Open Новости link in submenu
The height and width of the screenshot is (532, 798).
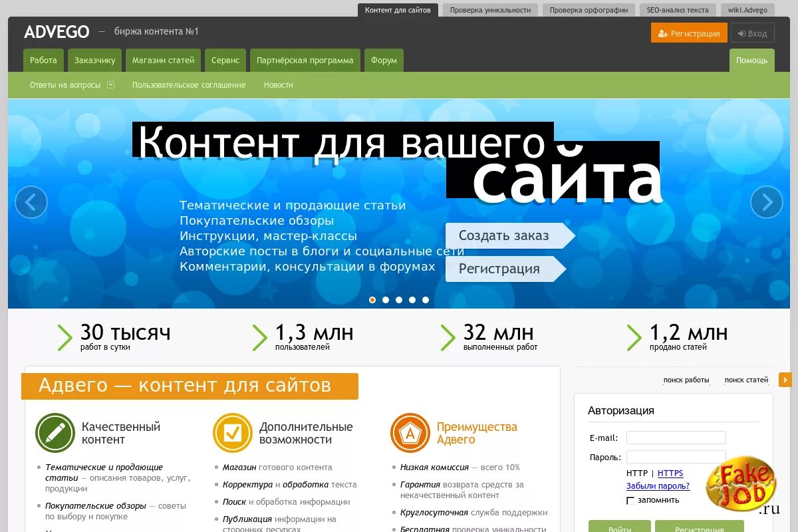[279, 85]
